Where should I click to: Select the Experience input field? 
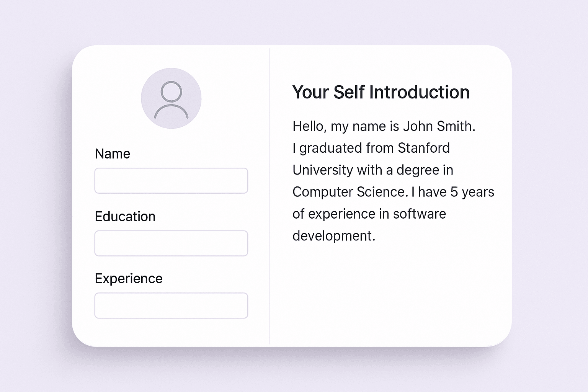coord(171,305)
